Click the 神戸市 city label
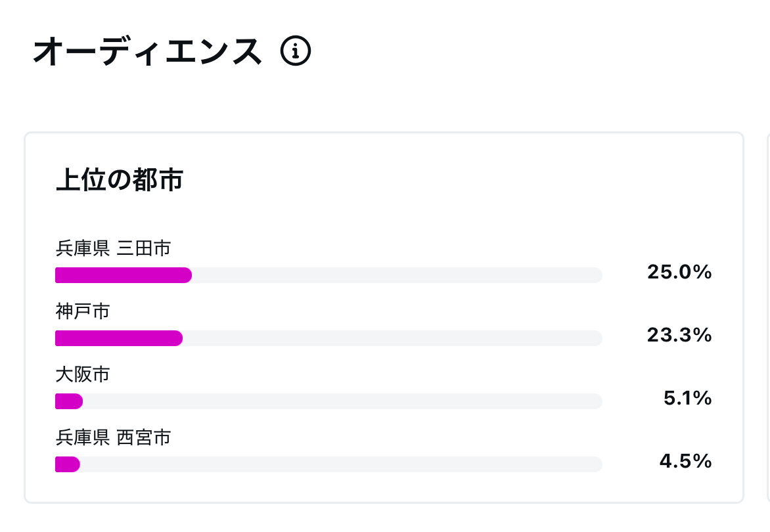 click(83, 311)
